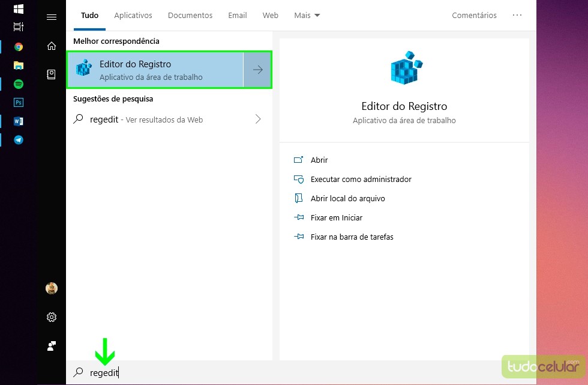Expand the hamburger menu in the sidebar
Image resolution: width=588 pixels, height=385 pixels.
[52, 17]
